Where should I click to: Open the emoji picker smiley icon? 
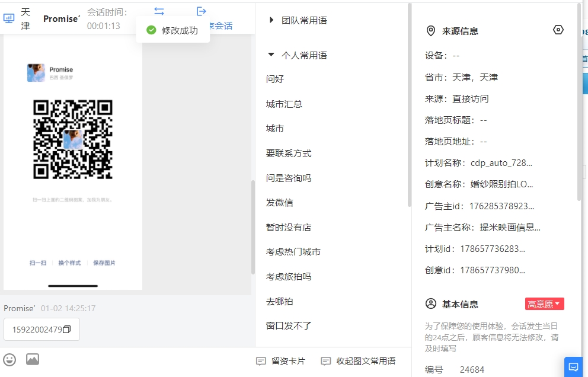click(x=9, y=360)
